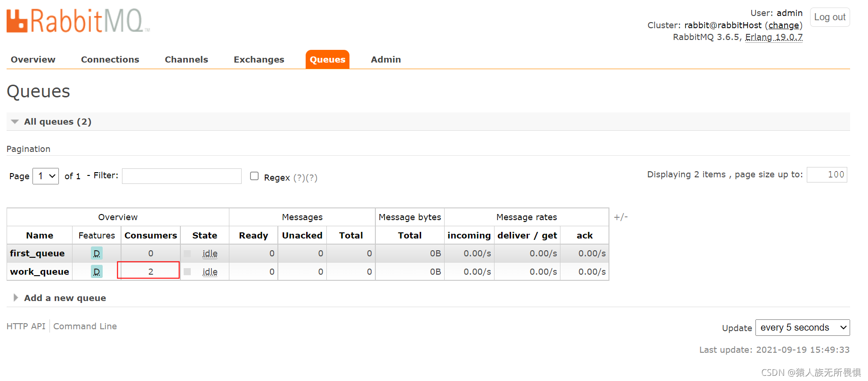This screenshot has width=868, height=381.
Task: Switch to the Connections tab
Action: click(110, 59)
